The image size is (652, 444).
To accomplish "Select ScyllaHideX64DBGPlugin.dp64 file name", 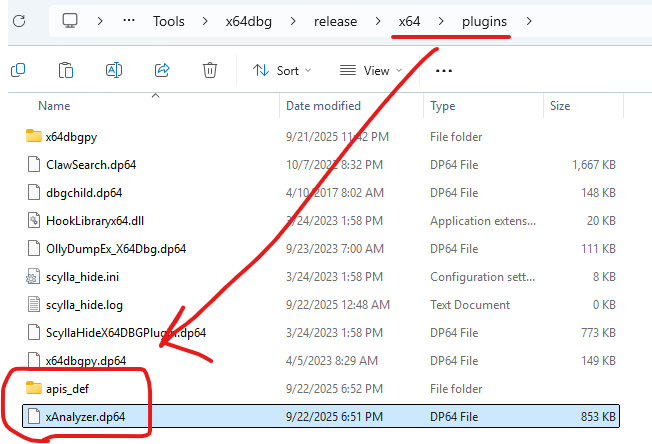I will tap(126, 333).
